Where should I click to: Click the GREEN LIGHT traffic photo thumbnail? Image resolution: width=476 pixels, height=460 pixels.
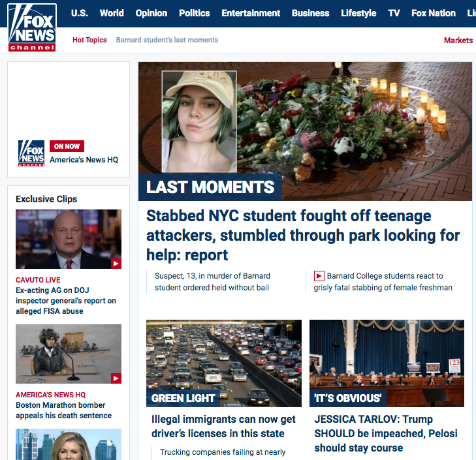click(x=224, y=363)
